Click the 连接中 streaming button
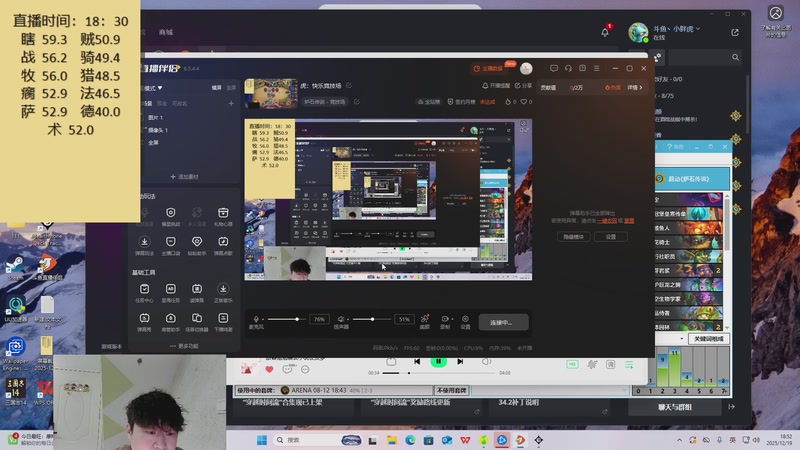Screen dimensions: 800x450 [504, 322]
